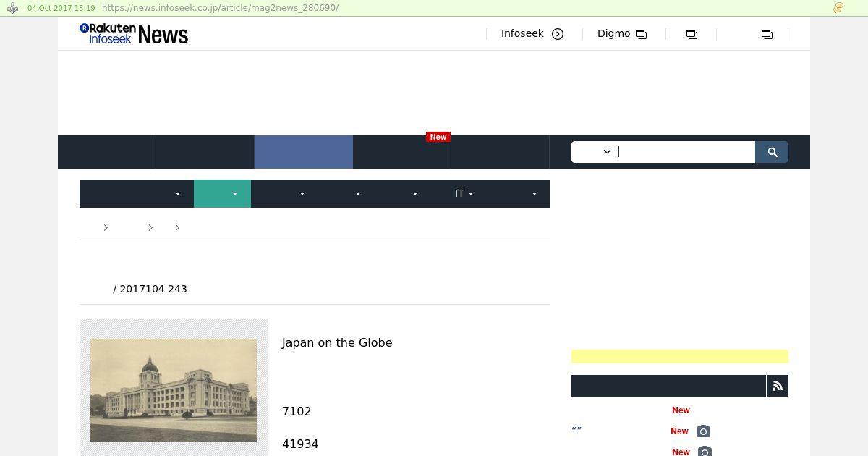
Task: Select the navigation tab with the New badge
Action: click(x=402, y=152)
